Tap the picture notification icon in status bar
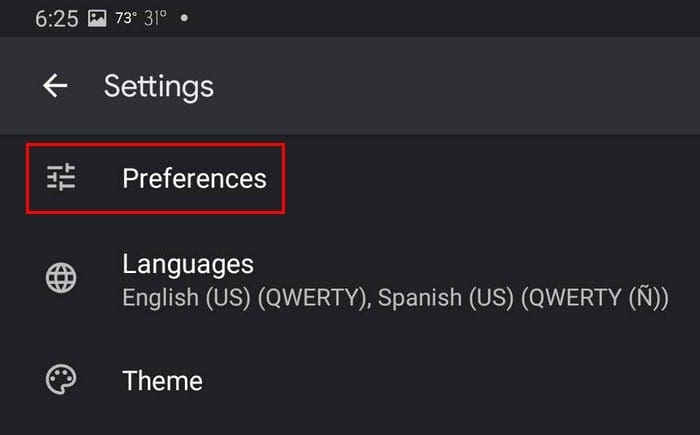This screenshot has width=700, height=435. pos(97,18)
